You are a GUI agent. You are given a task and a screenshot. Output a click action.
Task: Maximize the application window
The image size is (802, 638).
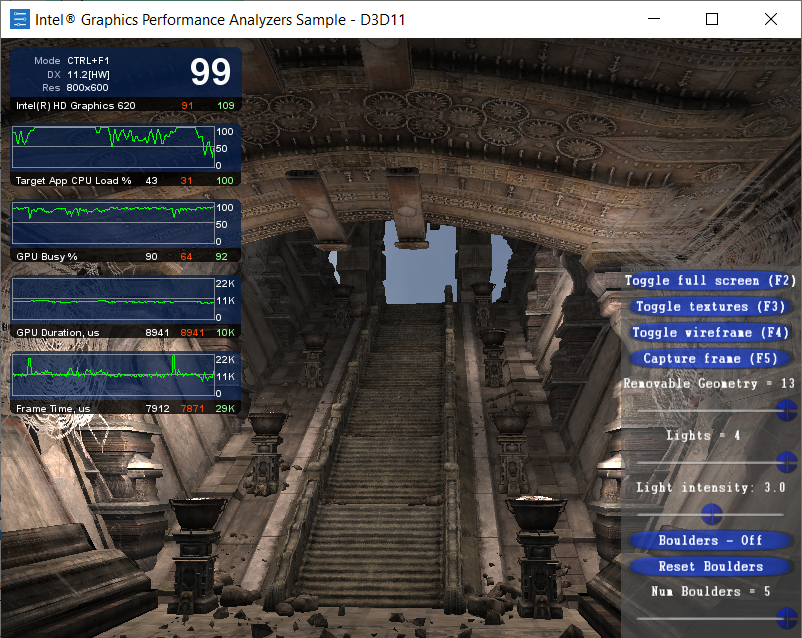coord(712,19)
